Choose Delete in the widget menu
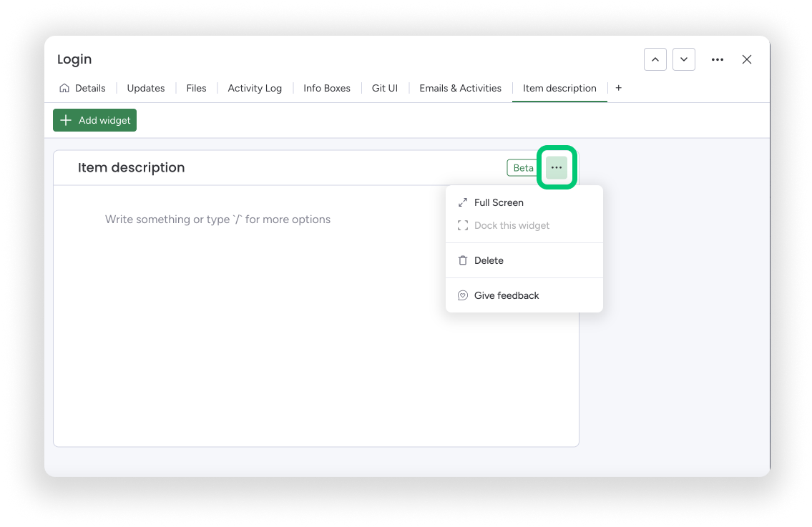This screenshot has height=527, width=812. (x=489, y=260)
